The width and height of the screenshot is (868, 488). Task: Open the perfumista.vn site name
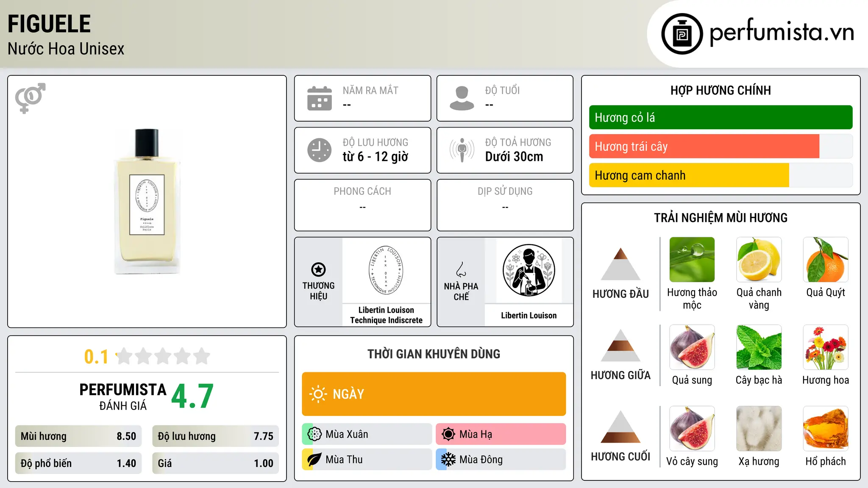pyautogui.click(x=782, y=32)
